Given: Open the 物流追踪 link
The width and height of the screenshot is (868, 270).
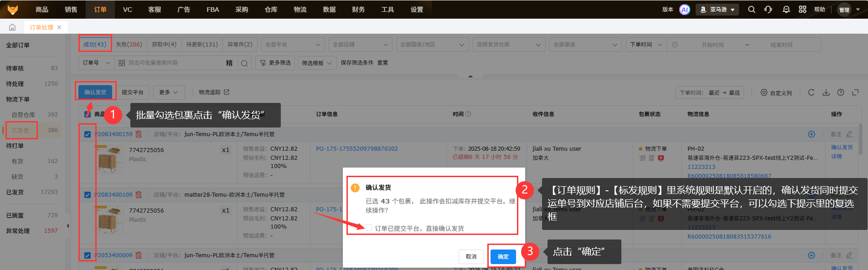Looking at the screenshot, I should [214, 92].
